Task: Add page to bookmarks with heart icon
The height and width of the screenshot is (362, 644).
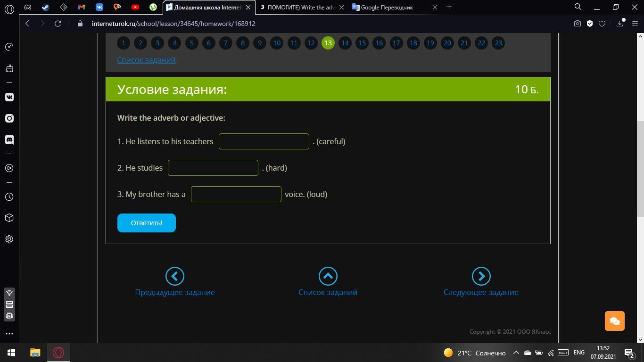Action: tap(602, 24)
